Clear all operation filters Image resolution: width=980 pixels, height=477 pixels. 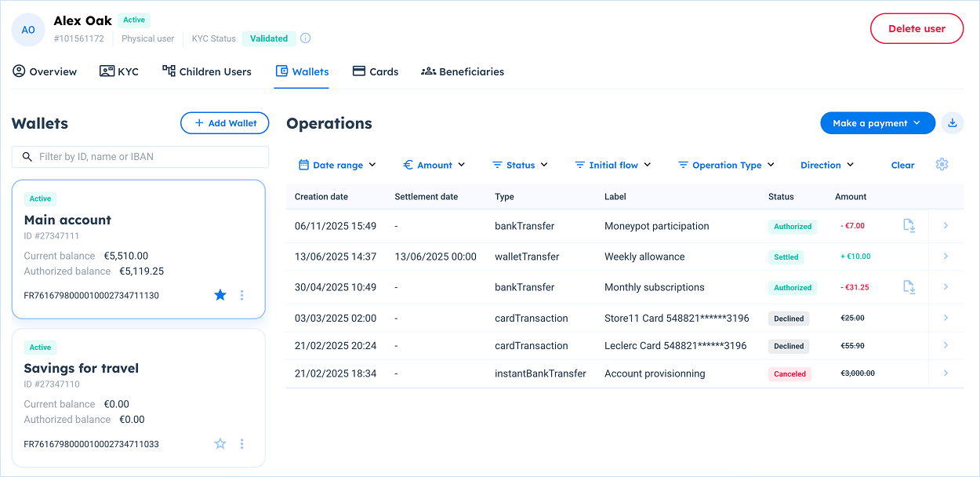pyautogui.click(x=902, y=166)
